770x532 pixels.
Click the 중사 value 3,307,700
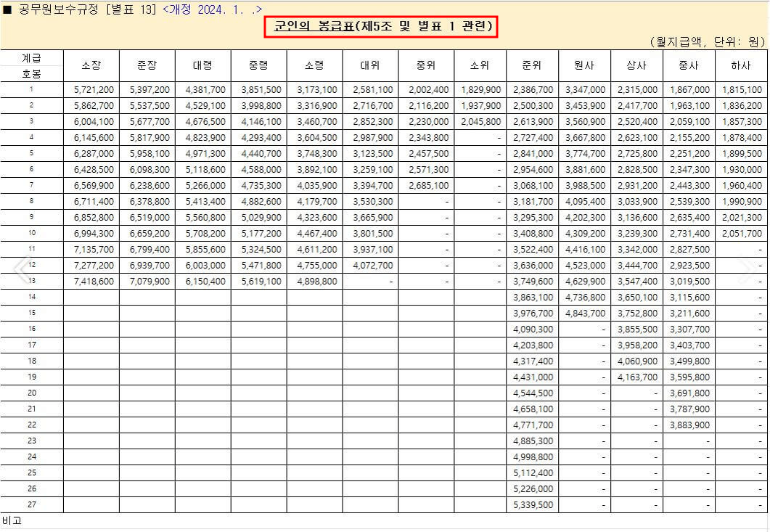(x=690, y=329)
